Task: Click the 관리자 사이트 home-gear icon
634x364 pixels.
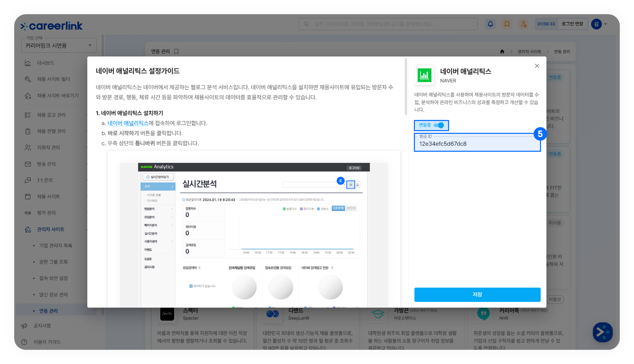Action: (28, 229)
